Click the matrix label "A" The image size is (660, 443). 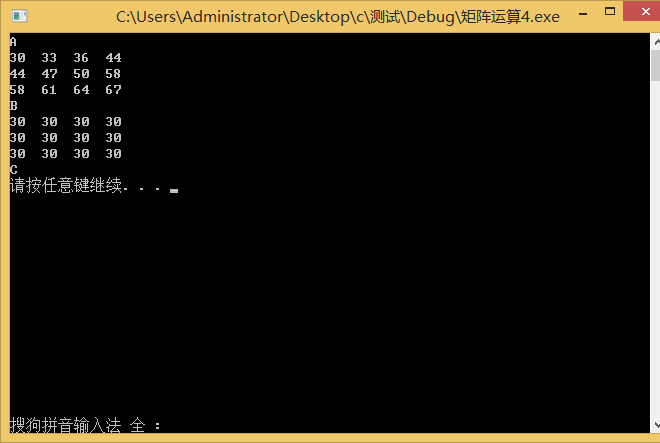click(x=13, y=42)
